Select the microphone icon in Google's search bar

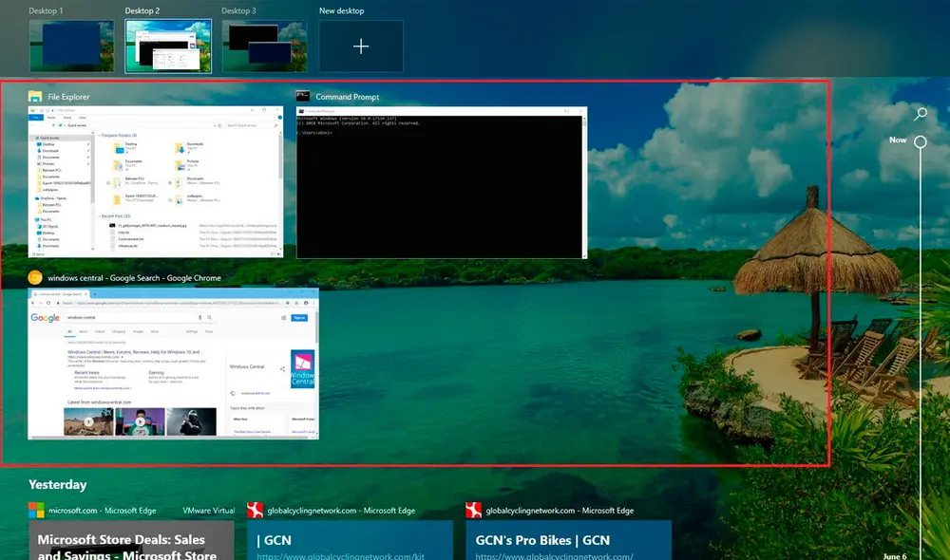tap(199, 317)
